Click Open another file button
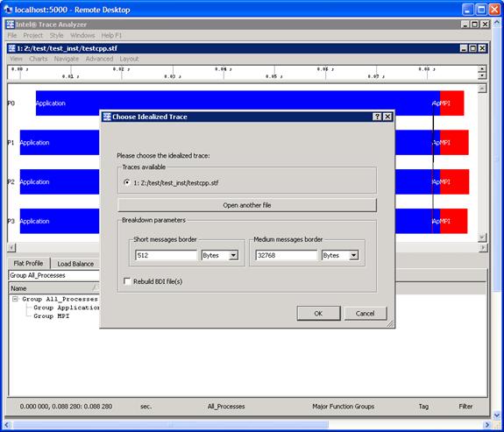The height and width of the screenshot is (432, 504). click(247, 205)
